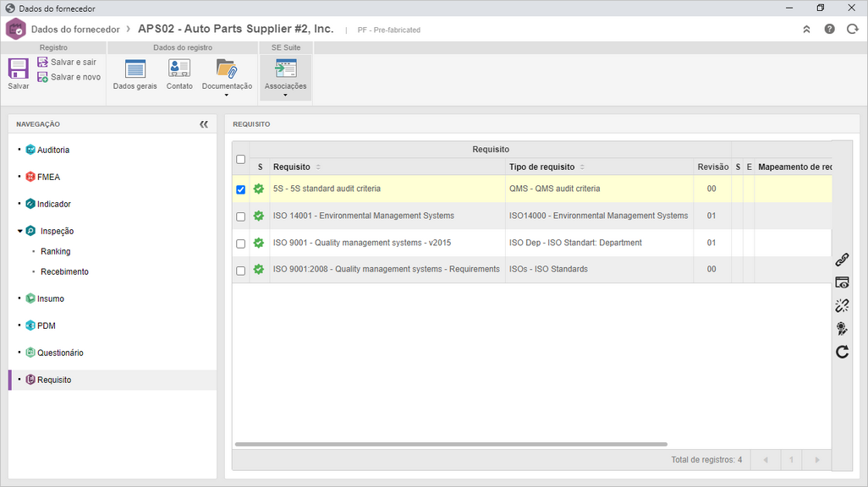Check the ISO 9001:2008 row checkbox

[241, 271]
